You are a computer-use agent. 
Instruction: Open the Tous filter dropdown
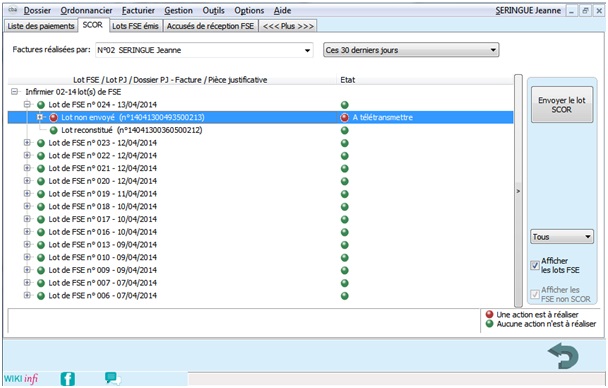(x=561, y=236)
